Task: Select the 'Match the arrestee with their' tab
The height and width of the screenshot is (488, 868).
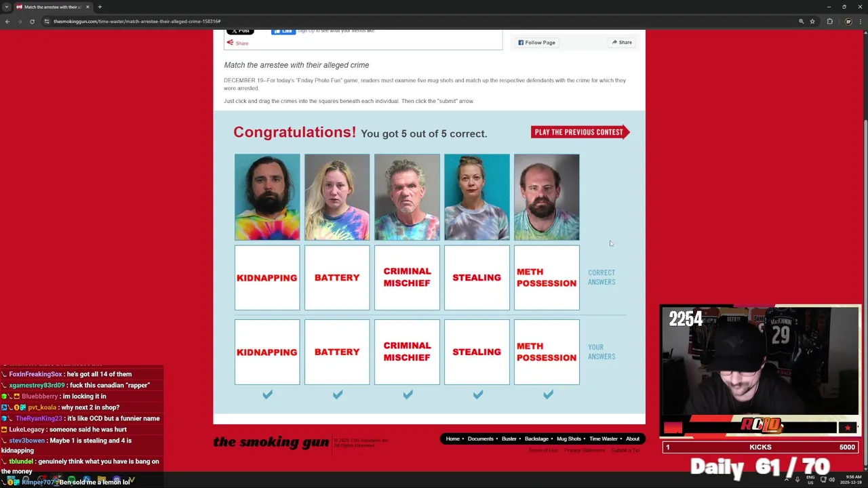Action: 53,7
